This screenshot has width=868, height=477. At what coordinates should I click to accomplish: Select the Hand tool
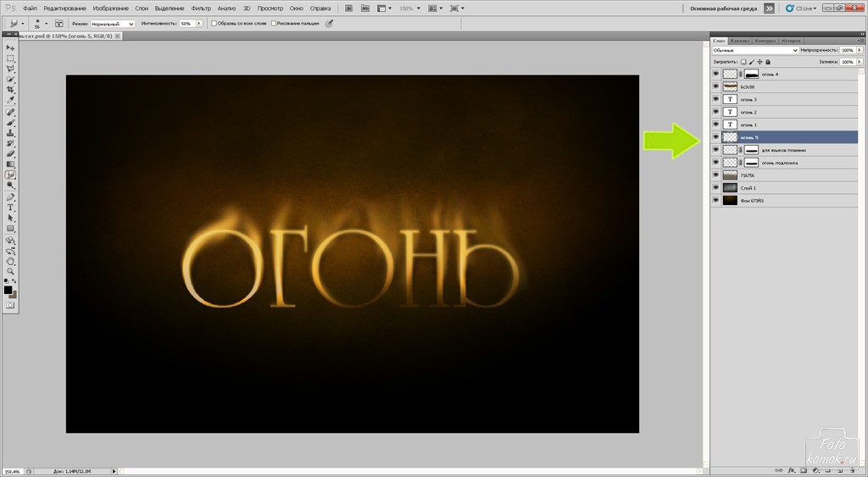click(x=10, y=261)
